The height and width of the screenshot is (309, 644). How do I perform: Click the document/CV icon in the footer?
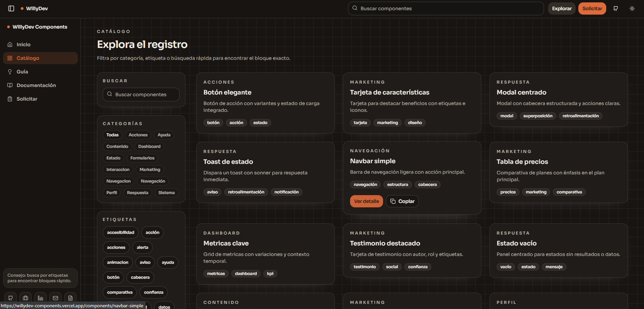tap(70, 298)
